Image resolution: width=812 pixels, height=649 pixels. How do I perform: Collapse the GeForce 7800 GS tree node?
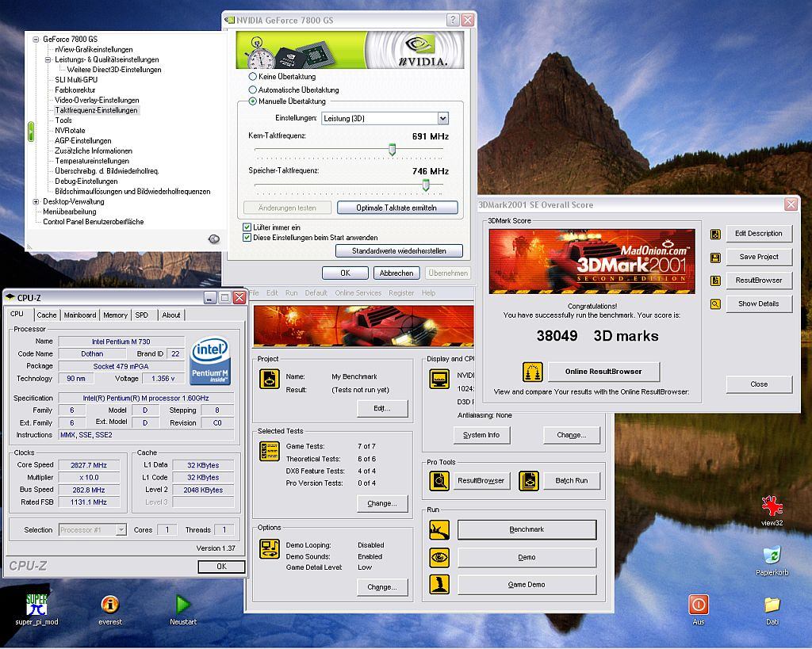coord(36,40)
